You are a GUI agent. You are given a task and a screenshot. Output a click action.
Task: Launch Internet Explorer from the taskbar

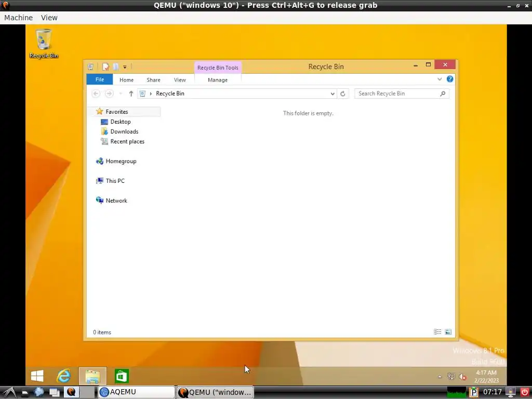(63, 376)
